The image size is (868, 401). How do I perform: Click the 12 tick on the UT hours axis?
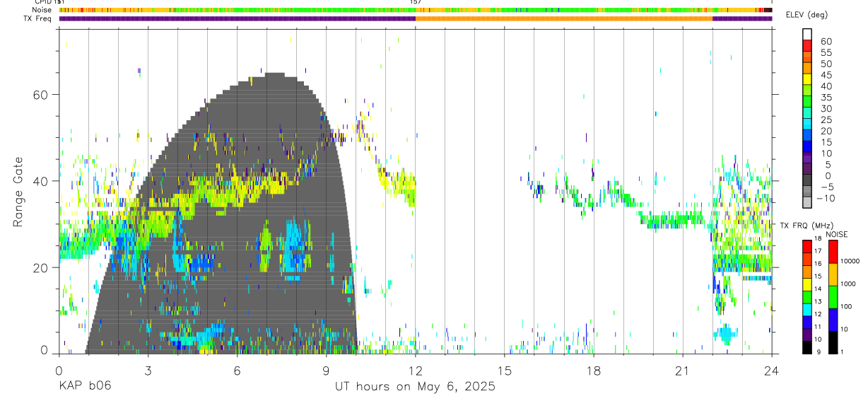[415, 370]
